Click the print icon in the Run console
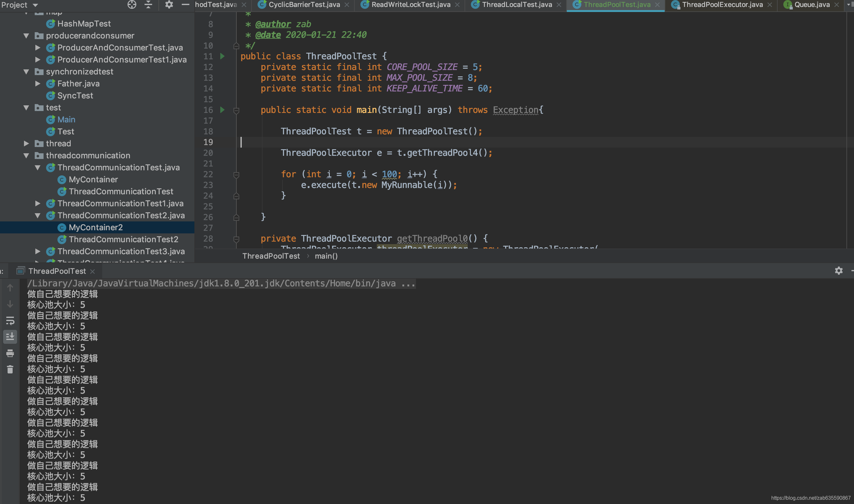 click(10, 353)
